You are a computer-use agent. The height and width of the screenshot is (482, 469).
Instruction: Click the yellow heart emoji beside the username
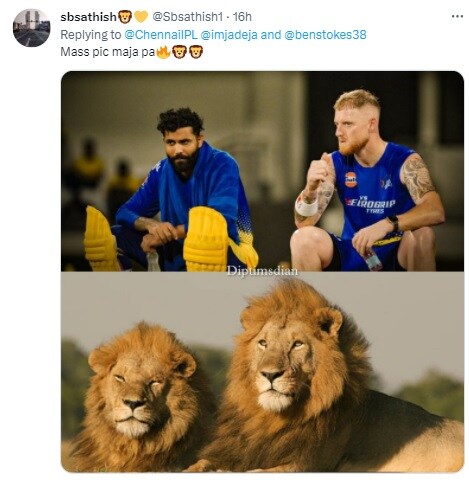coord(141,17)
